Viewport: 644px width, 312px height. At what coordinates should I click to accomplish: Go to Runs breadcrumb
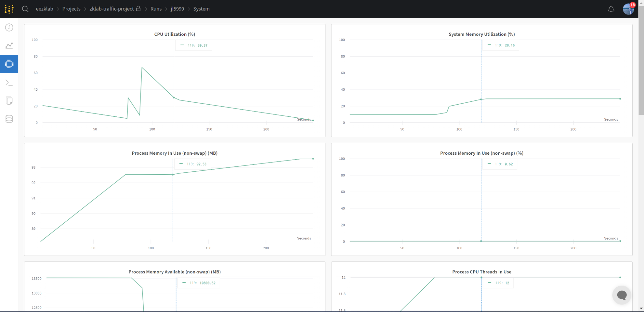(156, 9)
